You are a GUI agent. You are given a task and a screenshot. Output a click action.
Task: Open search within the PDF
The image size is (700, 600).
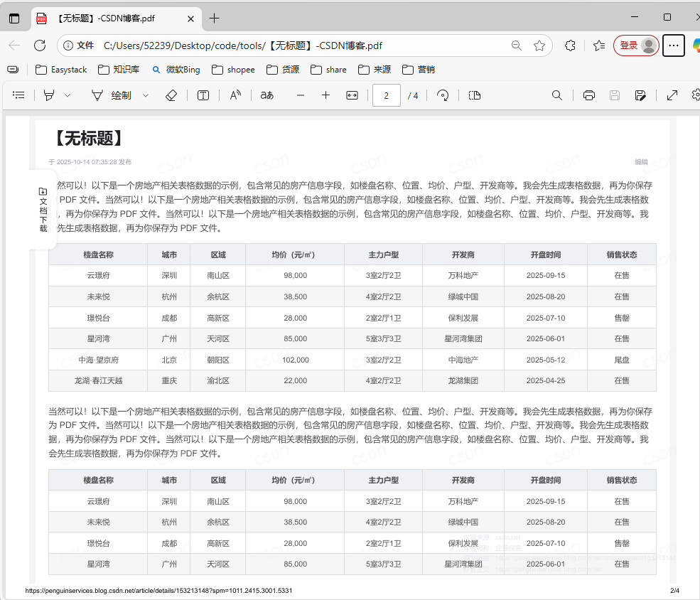click(556, 95)
